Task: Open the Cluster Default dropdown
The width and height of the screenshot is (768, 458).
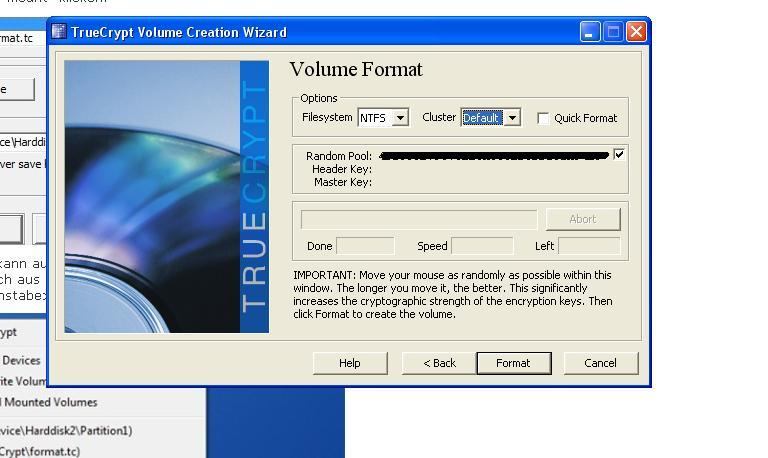Action: (x=512, y=118)
